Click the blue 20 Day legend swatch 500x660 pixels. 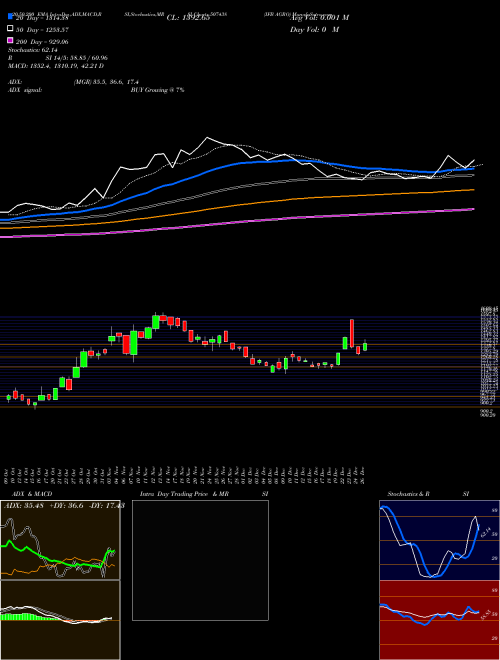10,18
